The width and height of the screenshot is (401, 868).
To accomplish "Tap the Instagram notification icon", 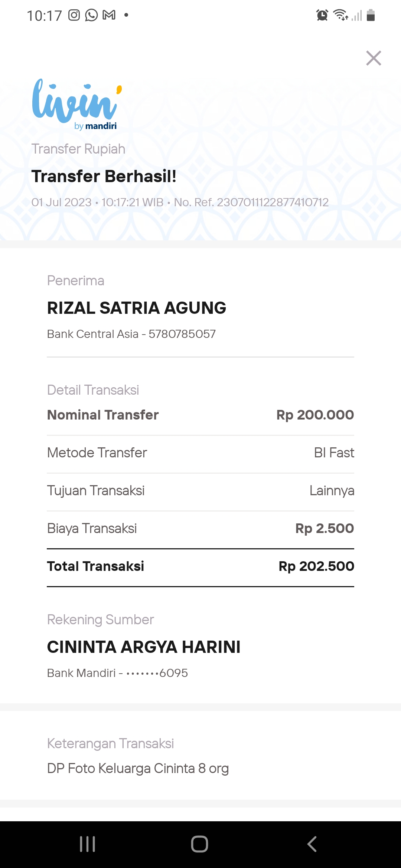I will coord(74,15).
